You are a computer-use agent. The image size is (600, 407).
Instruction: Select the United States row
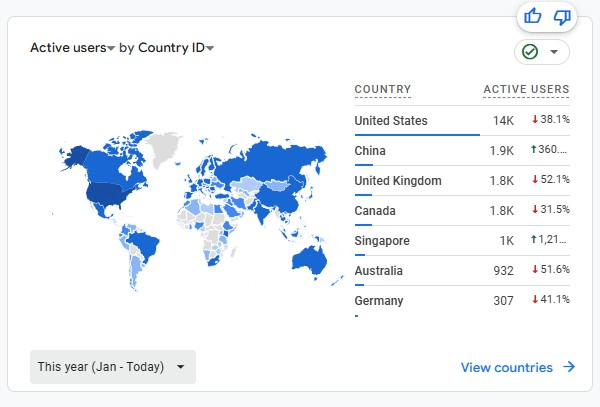[391, 121]
